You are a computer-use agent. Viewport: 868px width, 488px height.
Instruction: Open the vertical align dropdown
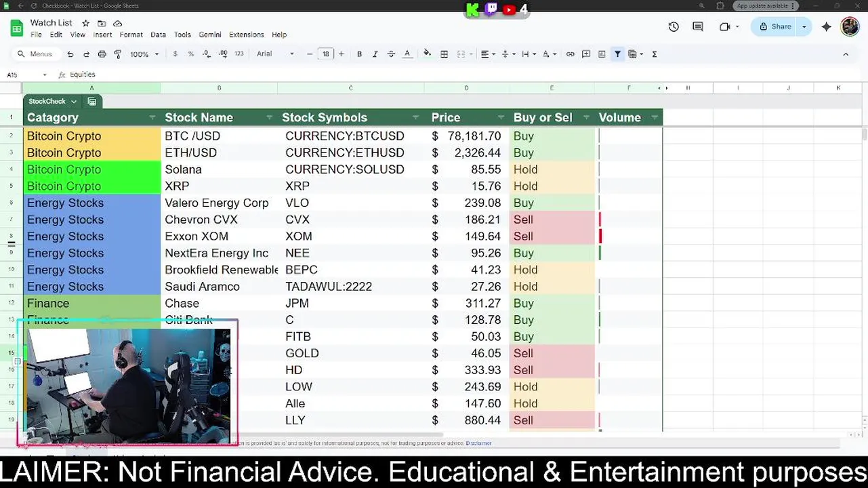[x=508, y=54]
